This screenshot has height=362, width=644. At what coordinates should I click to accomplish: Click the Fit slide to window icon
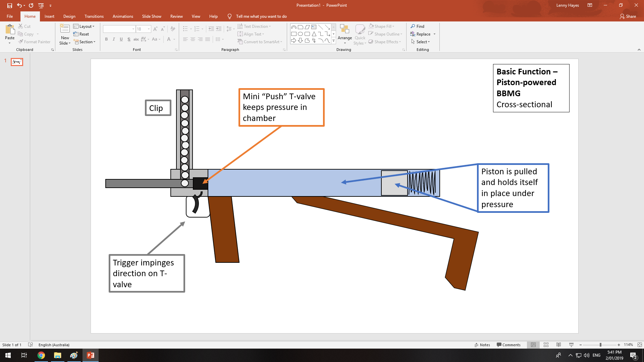(x=640, y=345)
